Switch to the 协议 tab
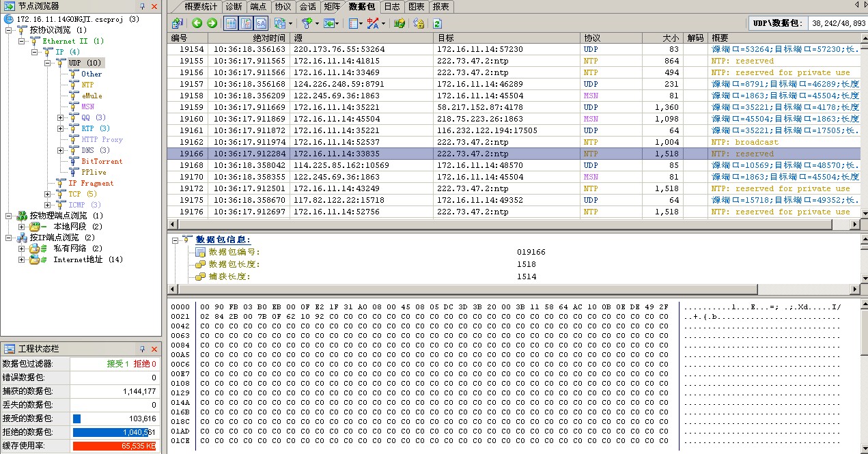 (x=283, y=6)
